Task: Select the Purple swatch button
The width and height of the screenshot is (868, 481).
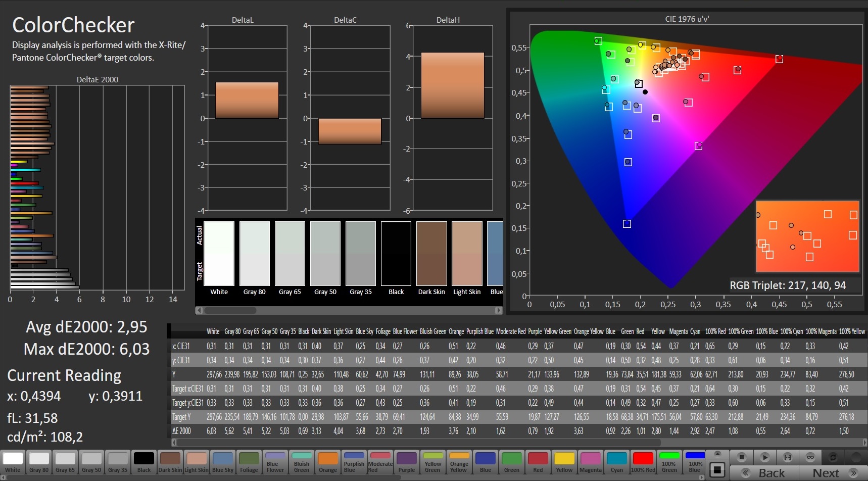Action: pos(407,462)
